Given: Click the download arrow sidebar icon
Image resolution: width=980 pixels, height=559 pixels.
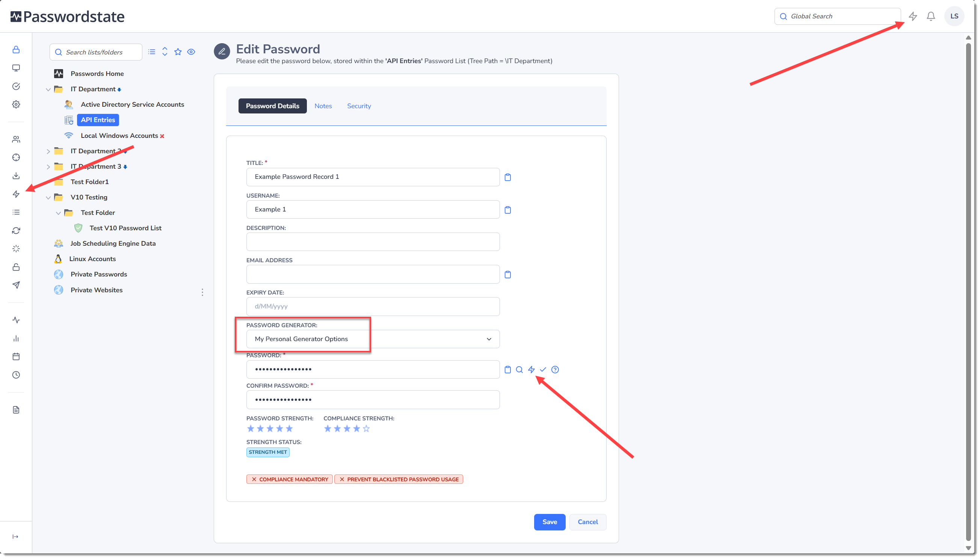Looking at the screenshot, I should click(x=16, y=176).
